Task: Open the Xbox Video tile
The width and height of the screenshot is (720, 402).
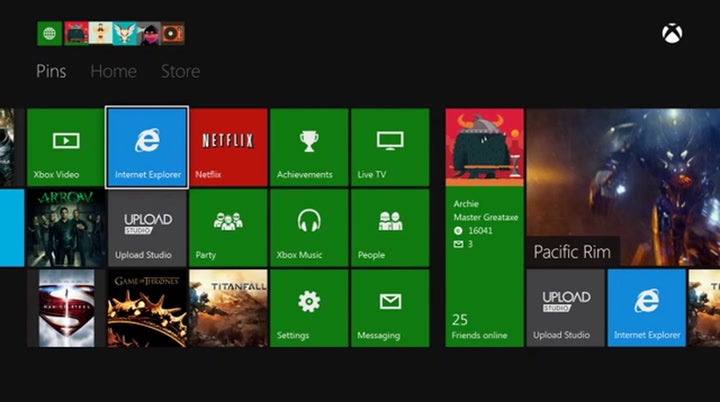Action: [65, 147]
